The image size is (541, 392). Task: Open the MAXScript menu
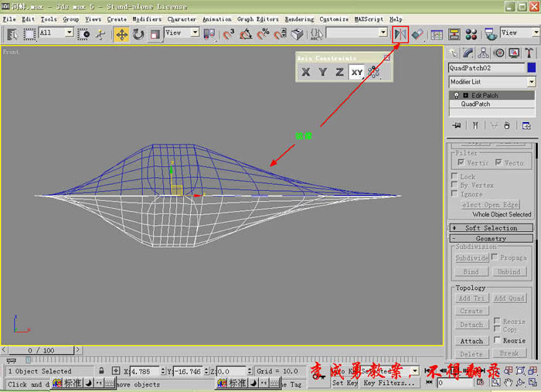[x=369, y=19]
